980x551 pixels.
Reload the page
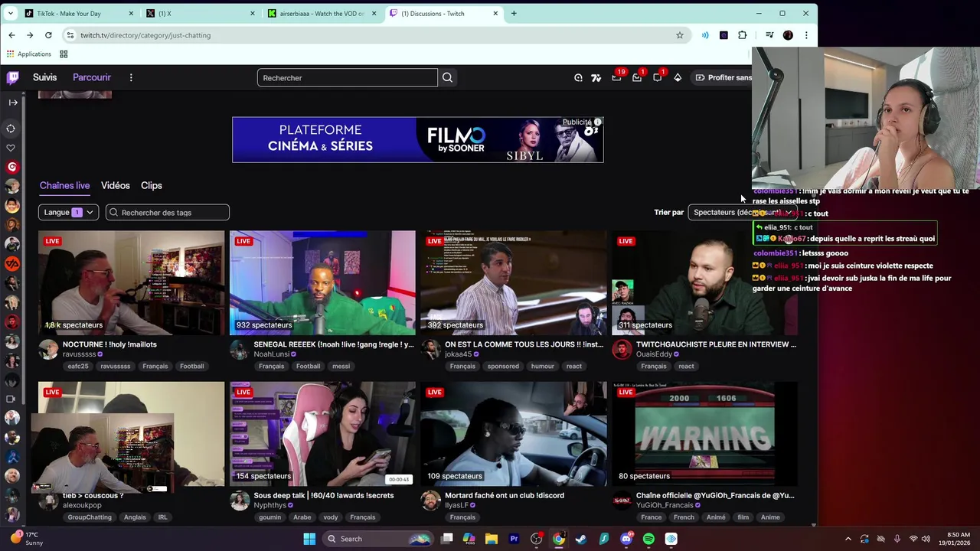(48, 35)
